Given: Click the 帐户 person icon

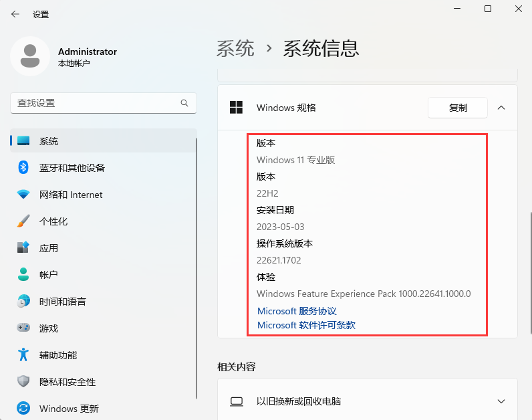Looking at the screenshot, I should point(23,274).
